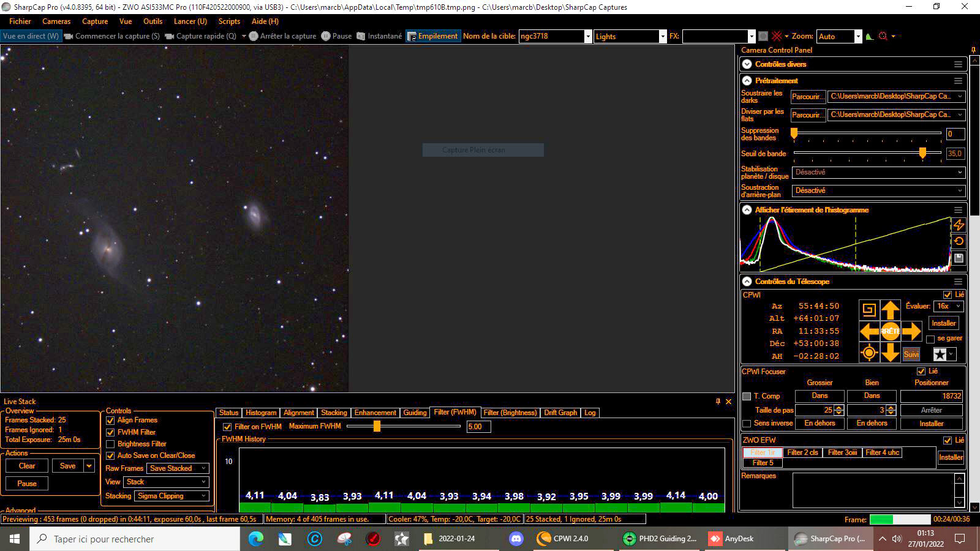
Task: Switch to PHD2 Guiding in the taskbar
Action: pyautogui.click(x=660, y=539)
